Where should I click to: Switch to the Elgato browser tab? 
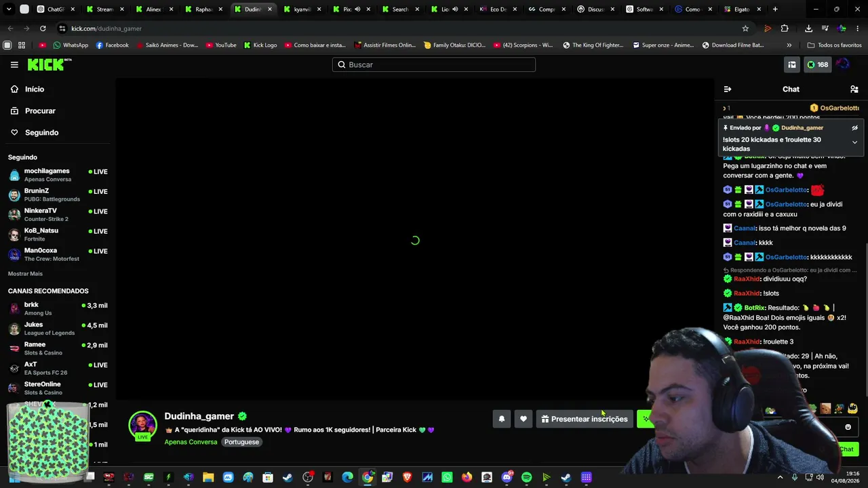743,9
